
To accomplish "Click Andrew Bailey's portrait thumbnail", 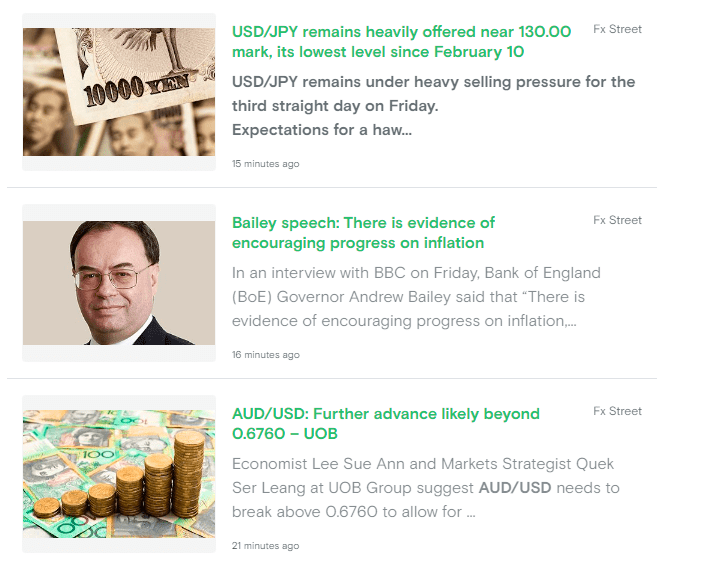I will pos(119,283).
